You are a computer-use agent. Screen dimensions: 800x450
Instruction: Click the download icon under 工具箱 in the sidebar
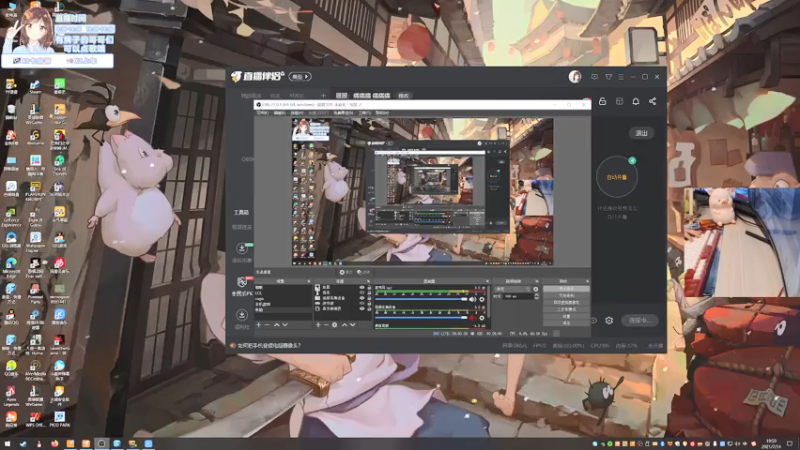coord(242,248)
